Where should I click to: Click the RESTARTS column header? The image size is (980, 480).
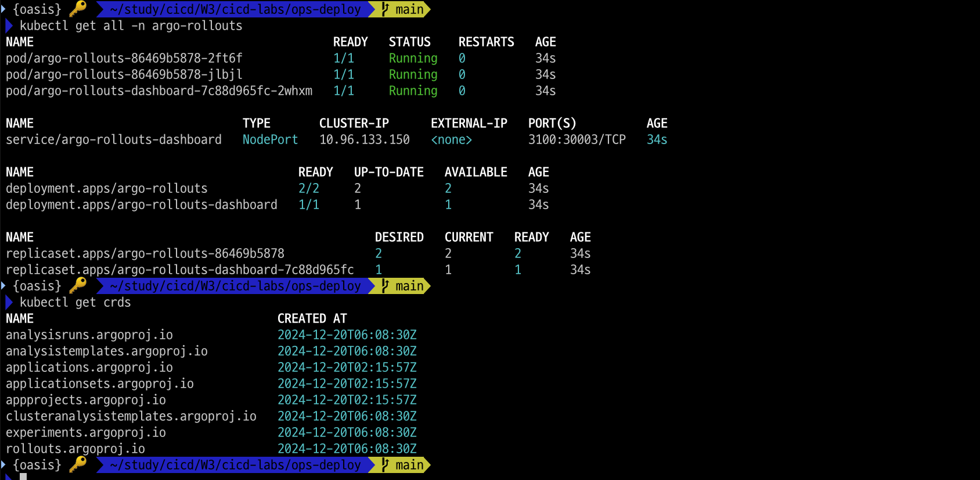pyautogui.click(x=487, y=42)
